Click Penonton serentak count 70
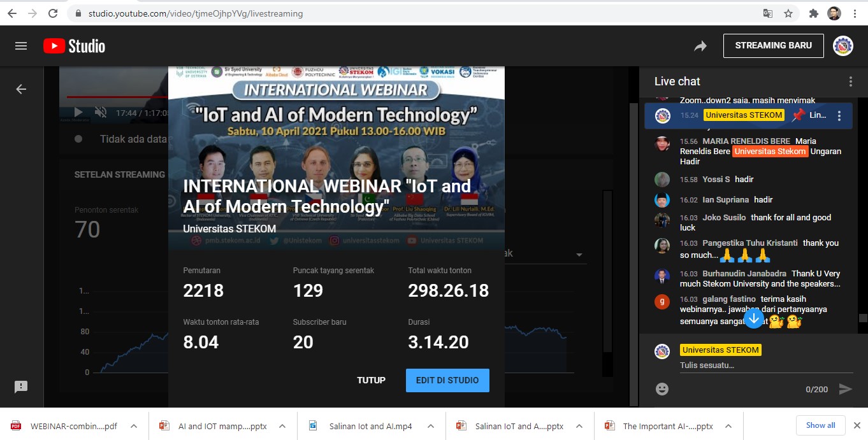Viewport: 868px width, 440px height. (x=87, y=229)
